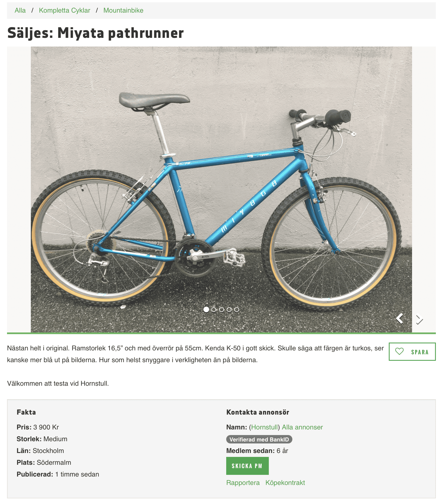Select the fourth carousel dot
Viewport: 444px width, 504px height.
[x=229, y=309]
